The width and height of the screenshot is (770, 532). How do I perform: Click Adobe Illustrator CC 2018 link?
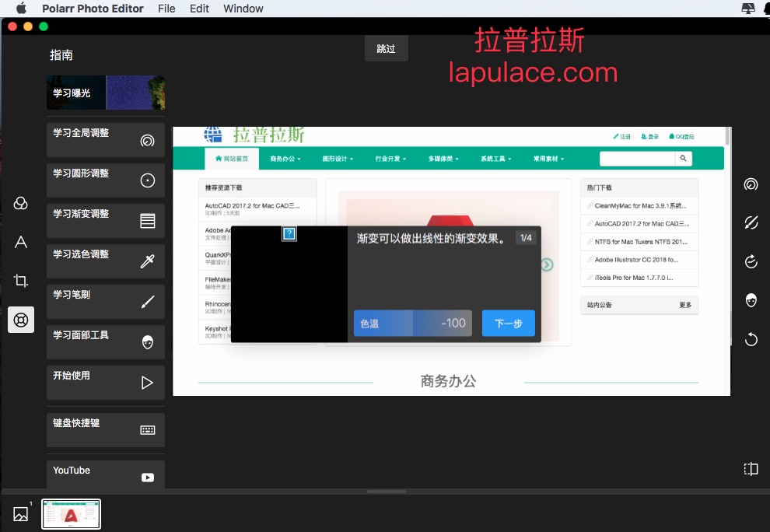pos(636,259)
